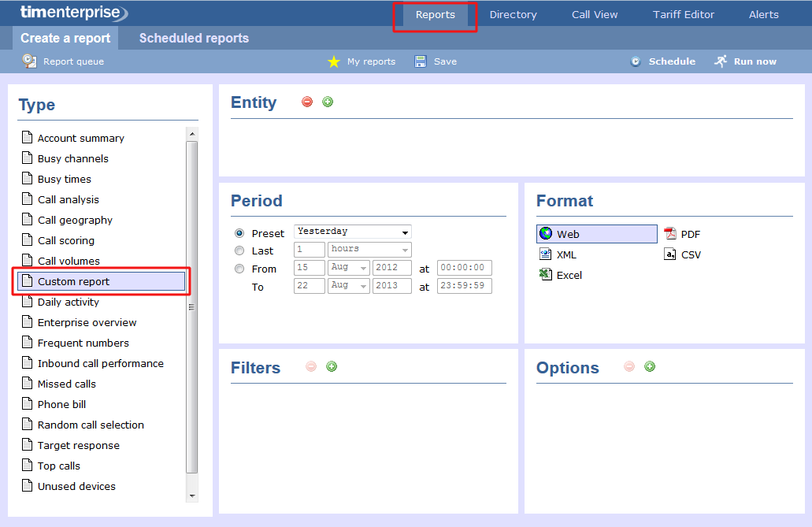Select the Last period radio button
Image resolution: width=812 pixels, height=527 pixels.
click(x=239, y=251)
